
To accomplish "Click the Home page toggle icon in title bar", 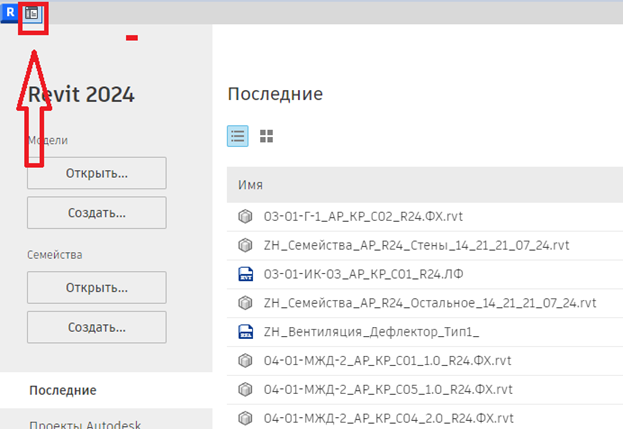I will click(x=32, y=14).
